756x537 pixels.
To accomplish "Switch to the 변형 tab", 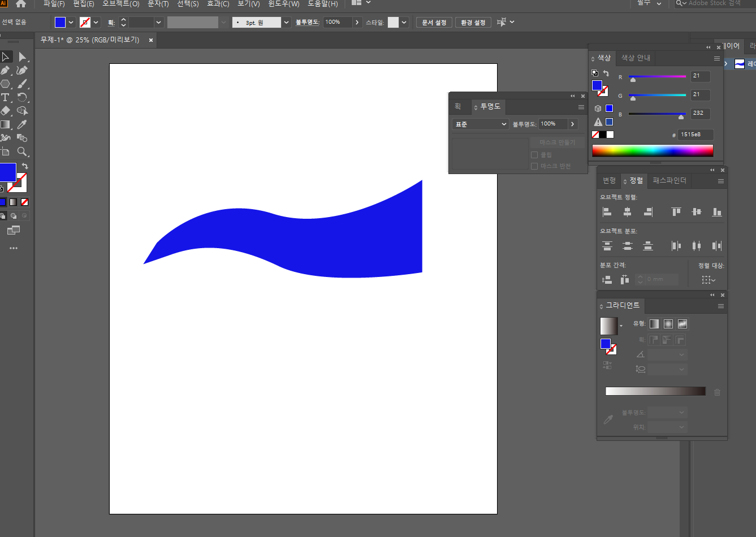I will click(610, 181).
